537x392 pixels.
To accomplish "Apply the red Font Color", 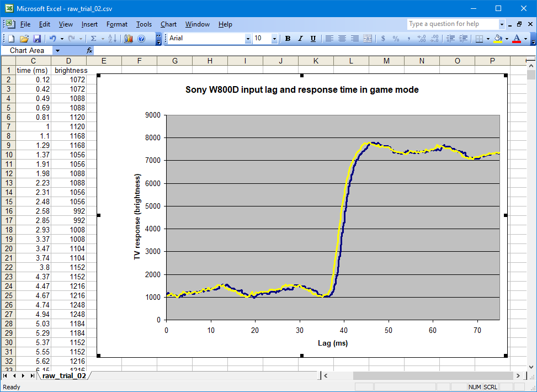I will (x=517, y=39).
